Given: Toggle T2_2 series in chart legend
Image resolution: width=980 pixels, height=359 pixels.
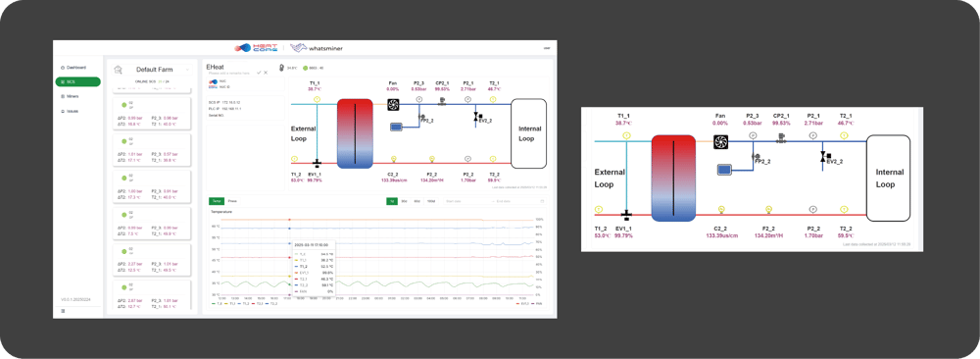Looking at the screenshot, I should click(271, 303).
